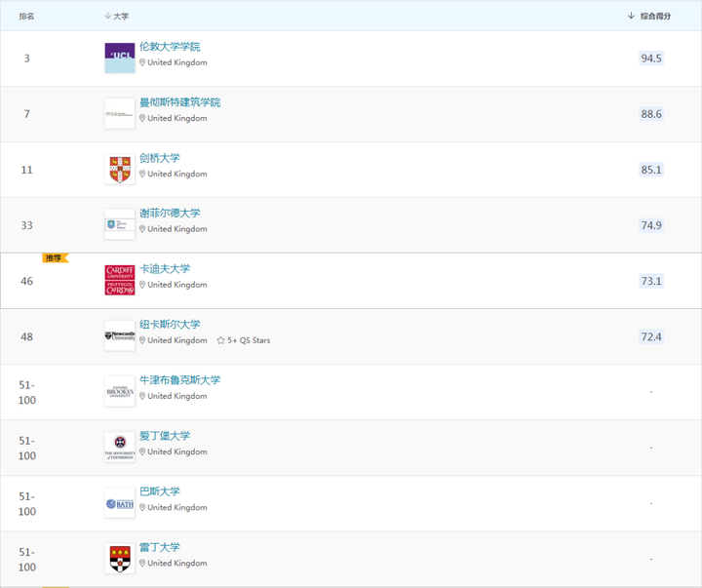Click the 排名 column header
The image size is (702, 588).
pos(27,17)
